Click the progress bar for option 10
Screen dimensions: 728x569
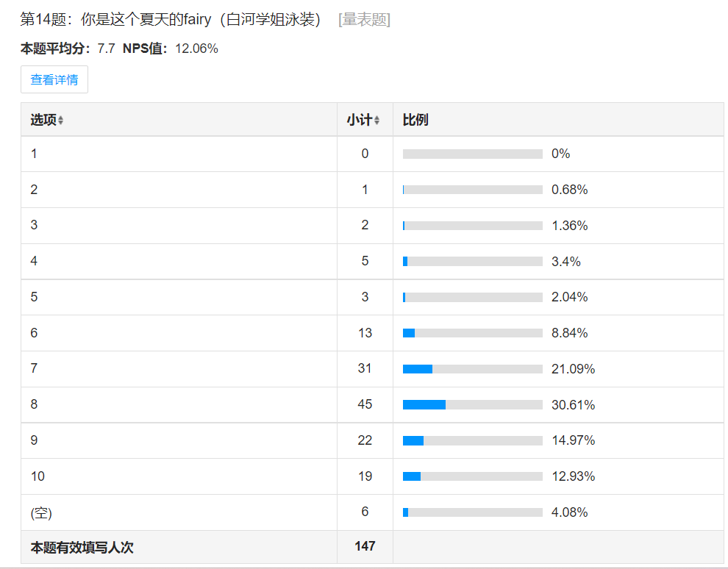tap(472, 476)
